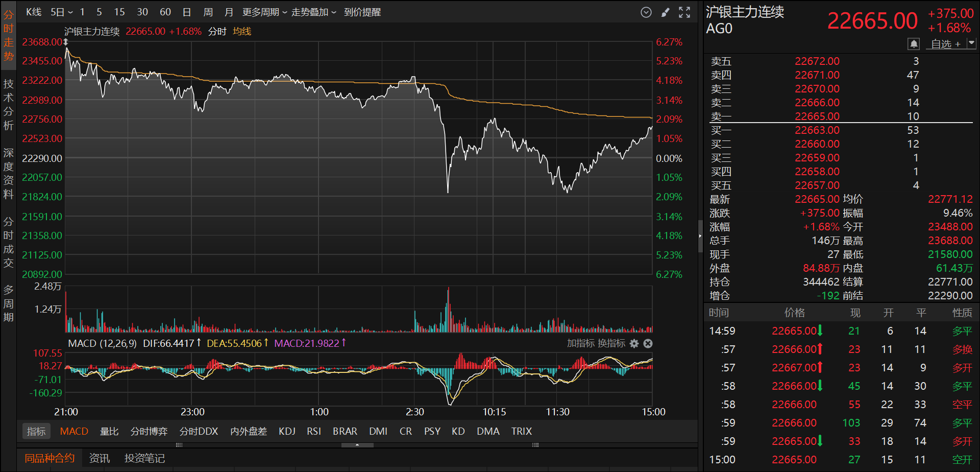Viewport: 980px width, 472px height.
Task: Click the 到价提醒 price alert button
Action: click(x=362, y=12)
